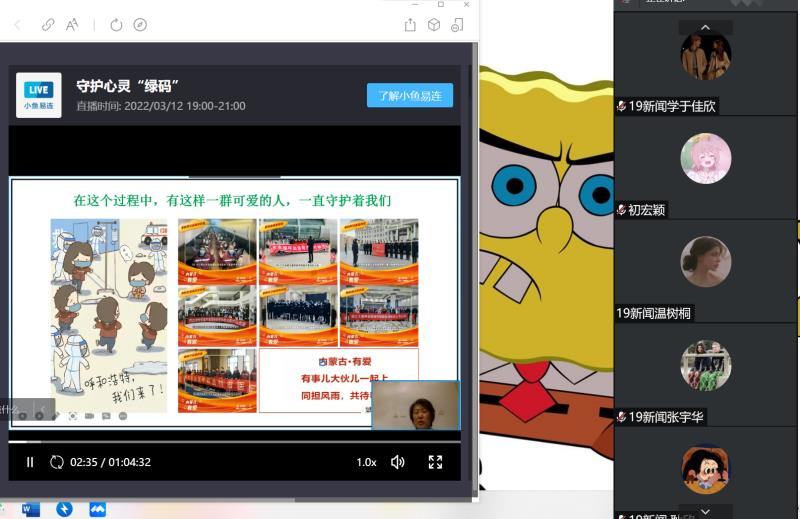Click the mini-window icon at toolbar right
The image size is (800, 519).
[457, 24]
